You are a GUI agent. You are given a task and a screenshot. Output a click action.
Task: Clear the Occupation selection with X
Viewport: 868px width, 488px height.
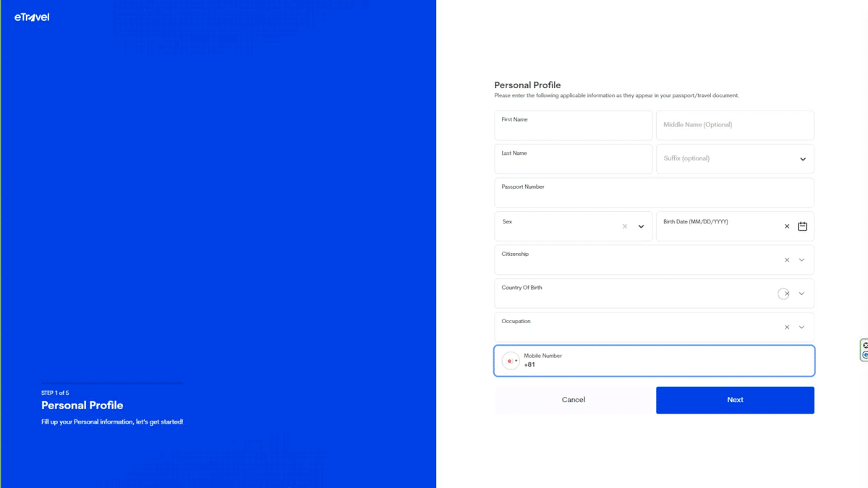tap(787, 328)
